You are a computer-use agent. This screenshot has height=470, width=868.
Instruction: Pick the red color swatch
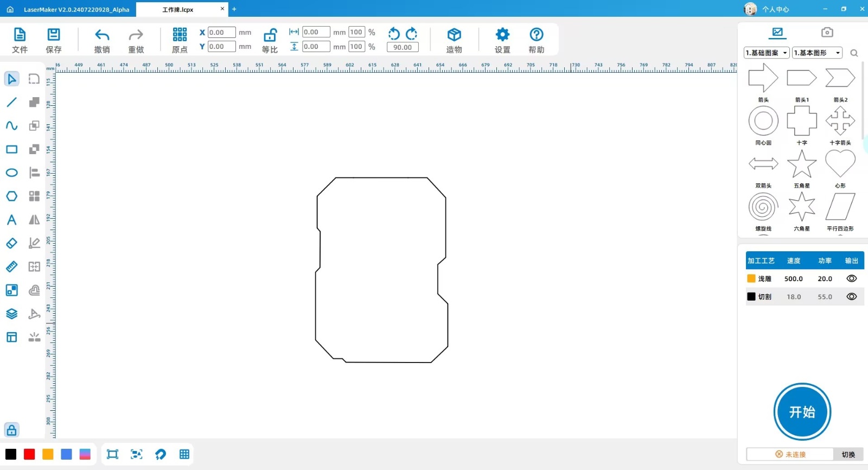point(29,454)
